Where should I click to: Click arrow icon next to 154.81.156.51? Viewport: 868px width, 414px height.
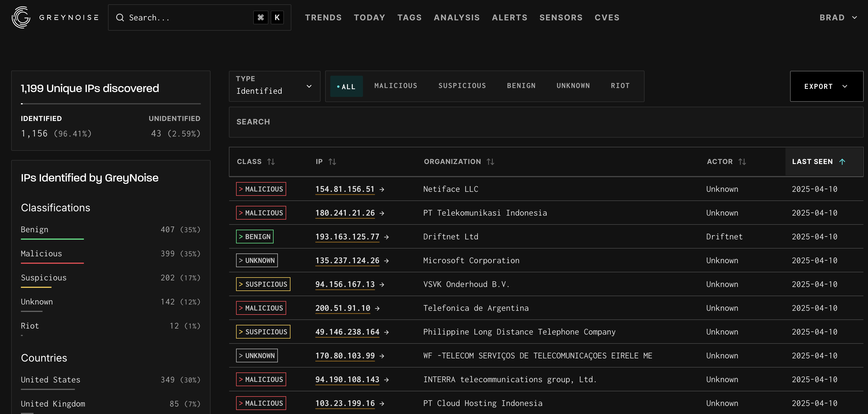[x=382, y=190]
